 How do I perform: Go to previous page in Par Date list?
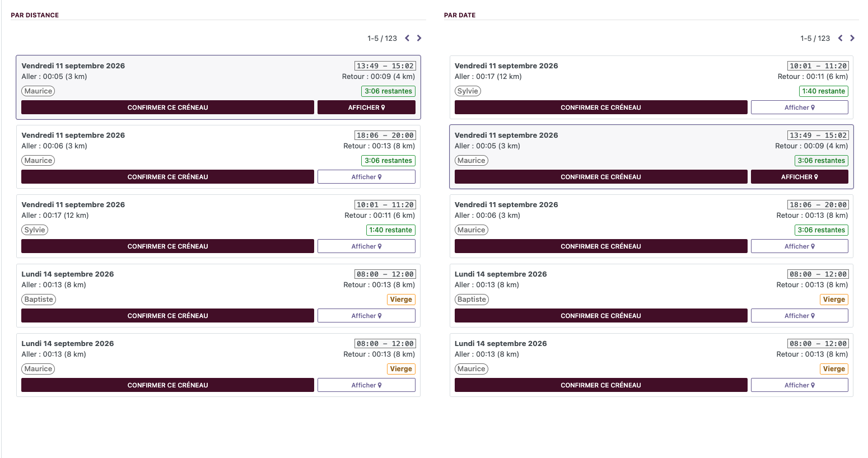(840, 38)
